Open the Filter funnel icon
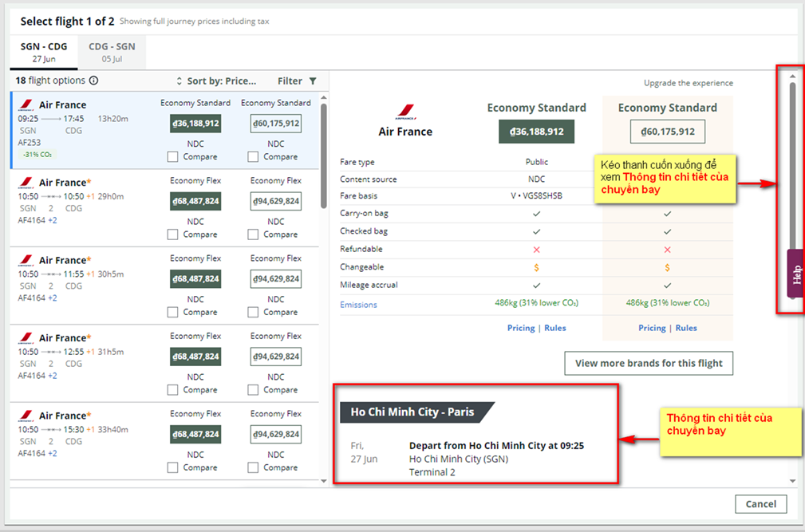Viewport: 805px width, 532px height. pyautogui.click(x=313, y=81)
